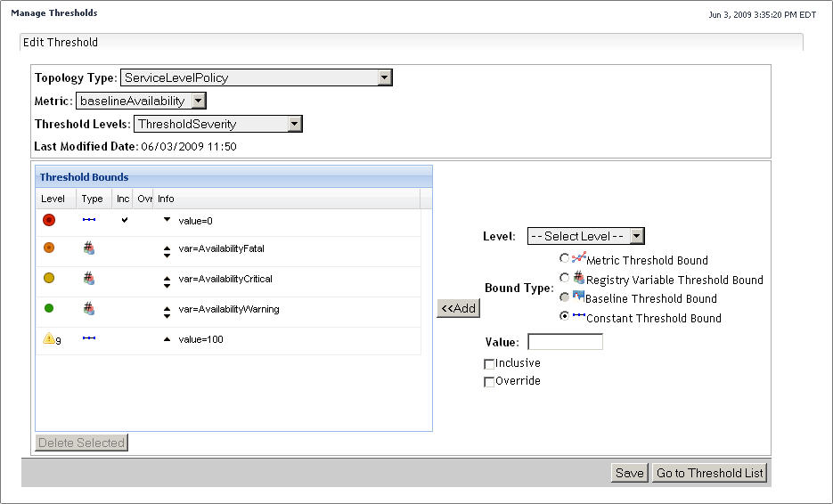
Task: Click up-down arrows beside var=AvailabilityWarning
Action: 167,313
